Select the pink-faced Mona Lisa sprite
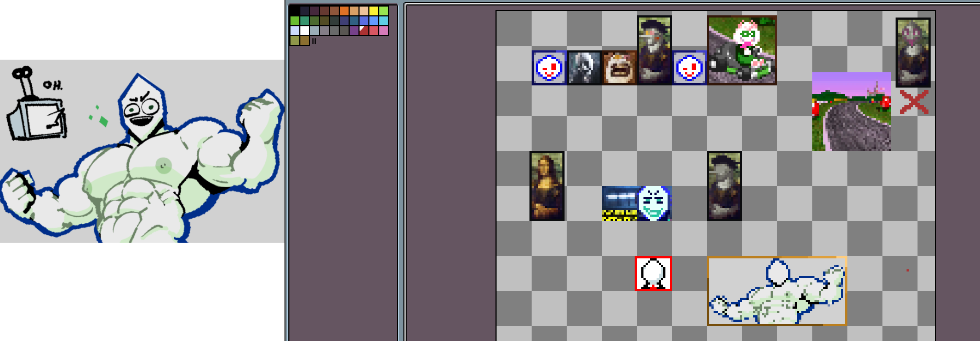This screenshot has height=341, width=980. click(x=913, y=53)
